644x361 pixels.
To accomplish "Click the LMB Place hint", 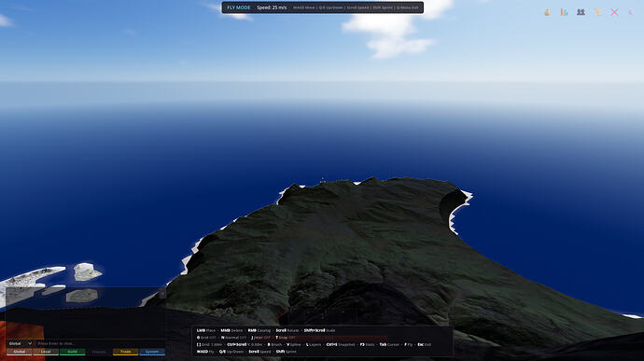I will 205,330.
